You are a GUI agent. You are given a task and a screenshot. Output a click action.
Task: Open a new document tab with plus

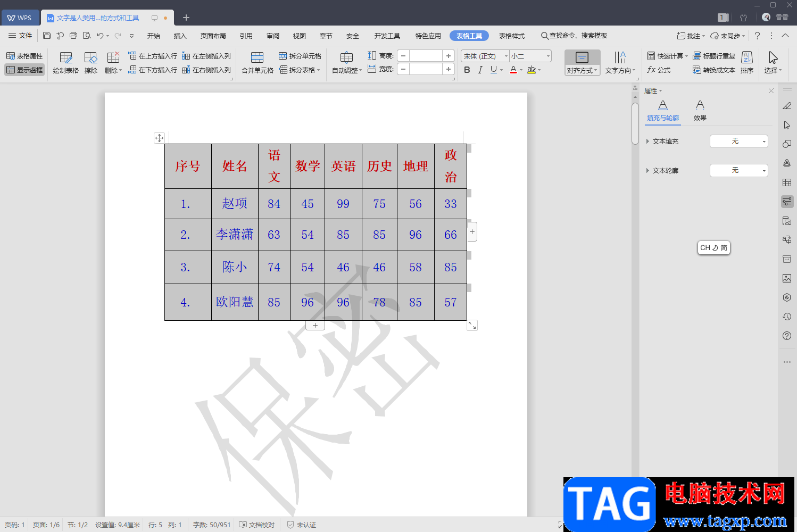tap(186, 18)
